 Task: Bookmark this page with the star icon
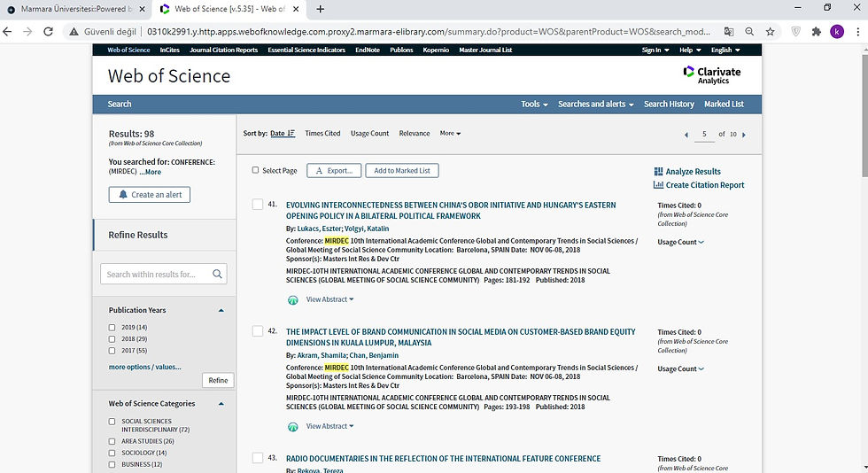pos(770,32)
